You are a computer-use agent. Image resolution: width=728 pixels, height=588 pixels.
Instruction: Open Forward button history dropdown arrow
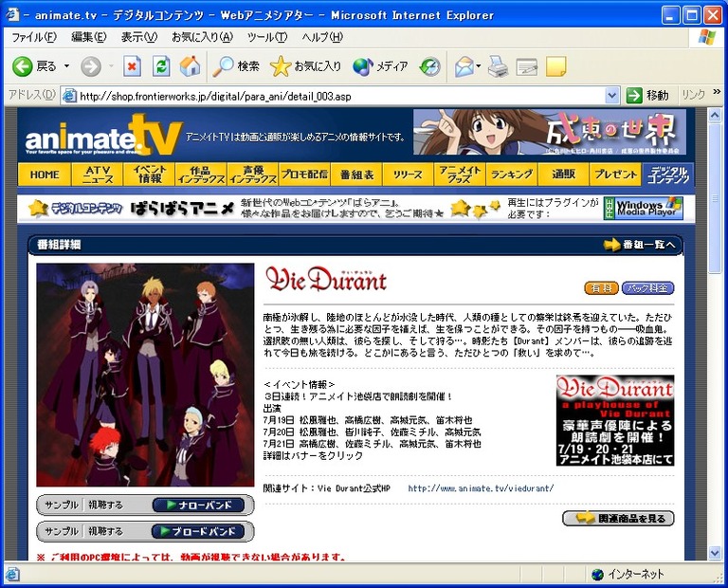pyautogui.click(x=111, y=66)
